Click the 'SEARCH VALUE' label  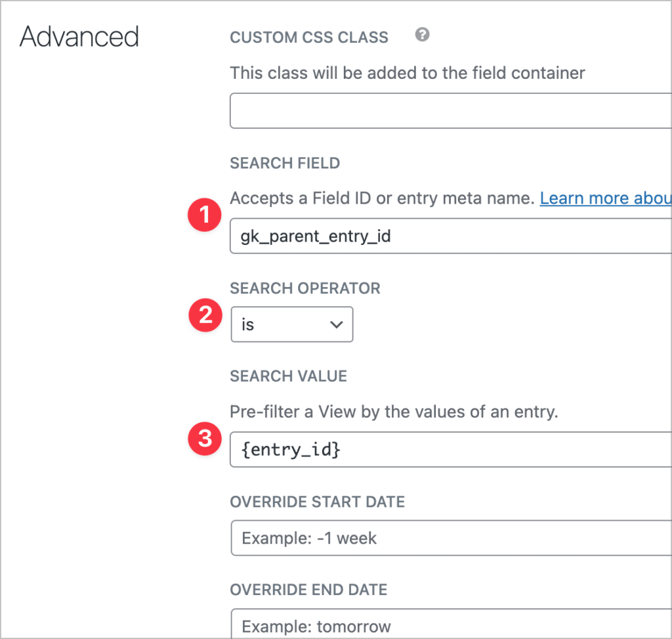289,376
